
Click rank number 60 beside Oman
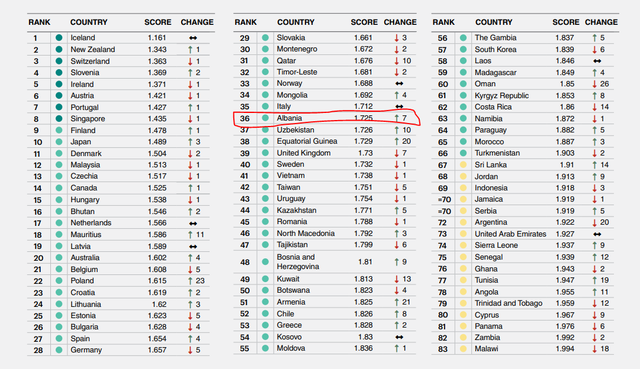coord(443,84)
